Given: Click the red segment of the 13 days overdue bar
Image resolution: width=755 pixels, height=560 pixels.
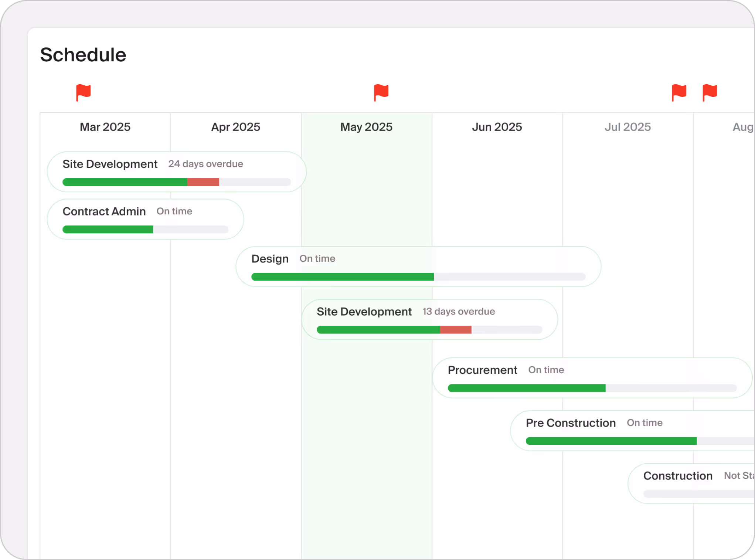Looking at the screenshot, I should click(x=456, y=330).
